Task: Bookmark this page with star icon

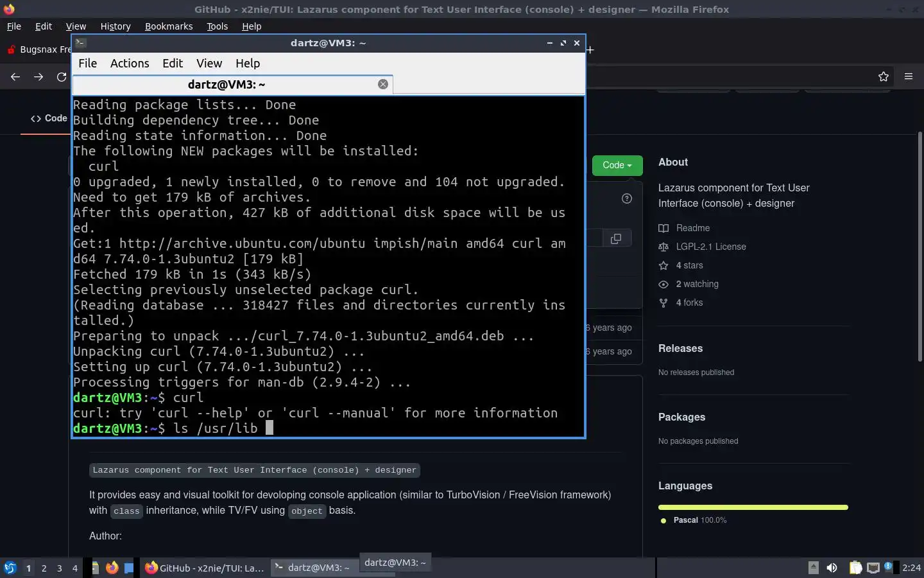Action: point(884,76)
